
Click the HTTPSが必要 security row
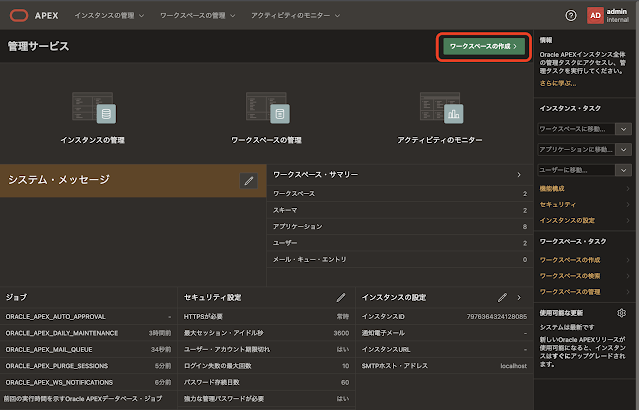(x=267, y=317)
